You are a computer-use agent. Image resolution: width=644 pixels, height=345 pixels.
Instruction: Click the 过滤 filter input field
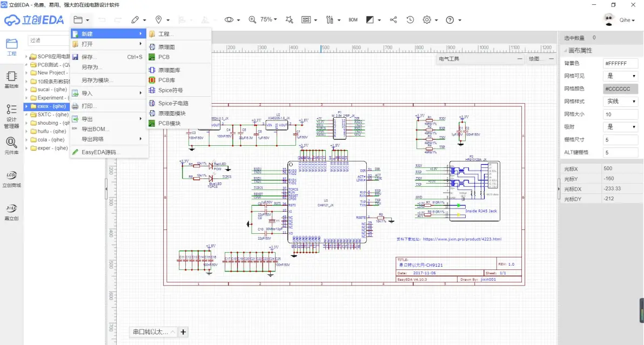click(49, 40)
